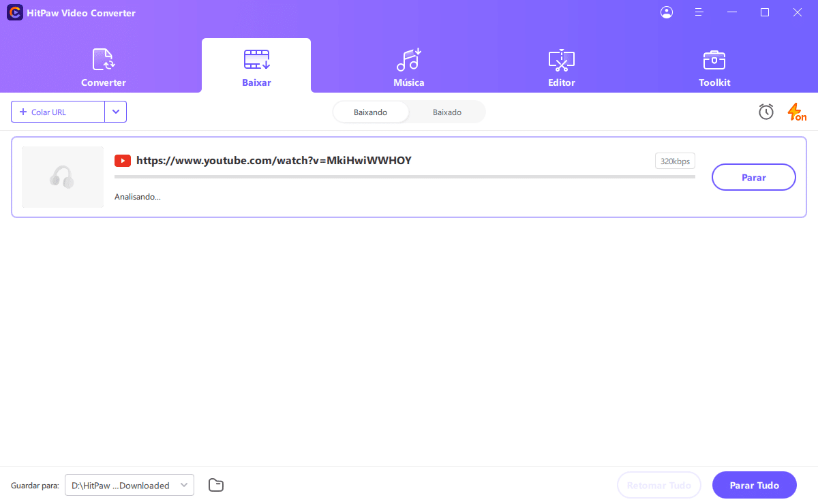Click the Analisando status text

[x=138, y=197]
